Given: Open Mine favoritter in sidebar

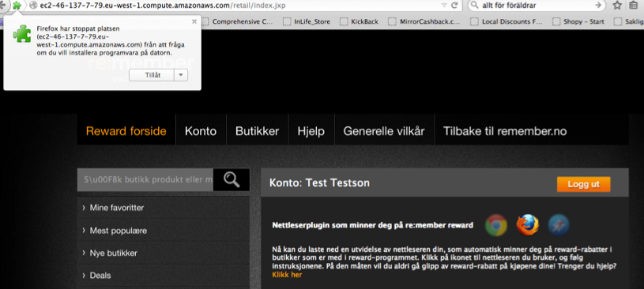Looking at the screenshot, I should point(163,208).
